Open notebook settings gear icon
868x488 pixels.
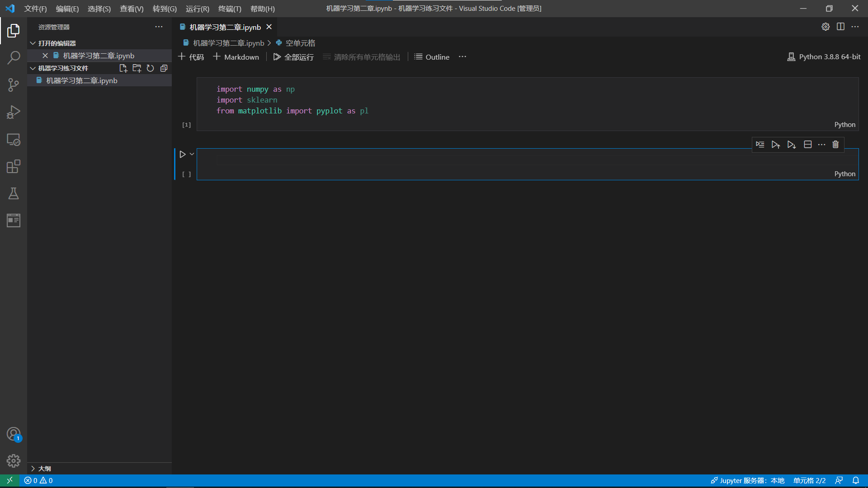click(826, 27)
